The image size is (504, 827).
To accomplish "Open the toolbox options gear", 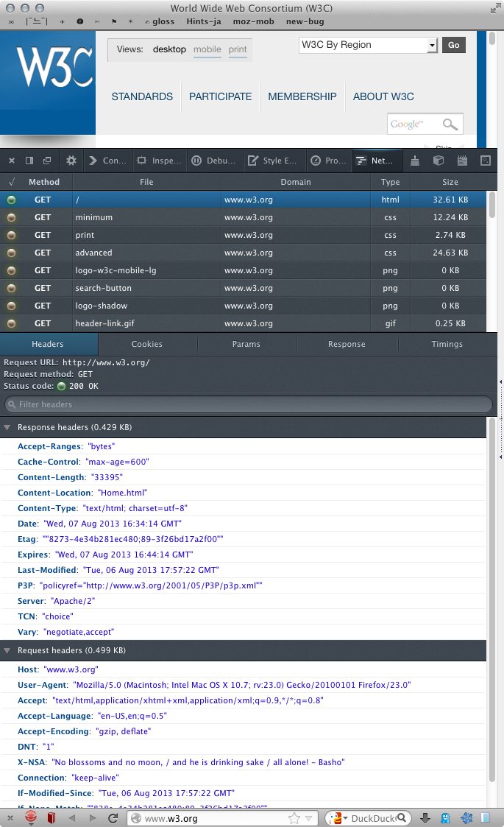I will tap(71, 161).
